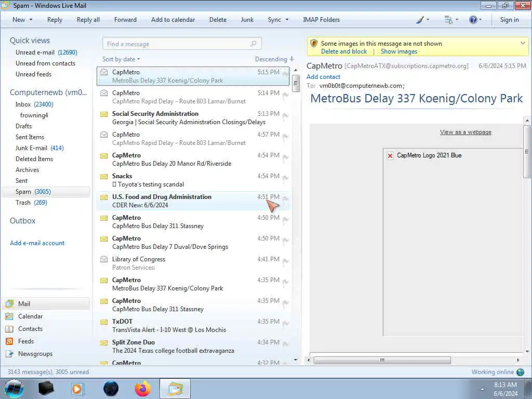
Task: Open the Mail section icon
Action: pos(9,303)
